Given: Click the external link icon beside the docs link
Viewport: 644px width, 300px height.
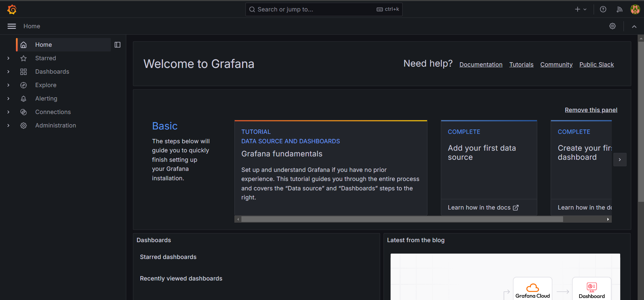Looking at the screenshot, I should (x=516, y=208).
